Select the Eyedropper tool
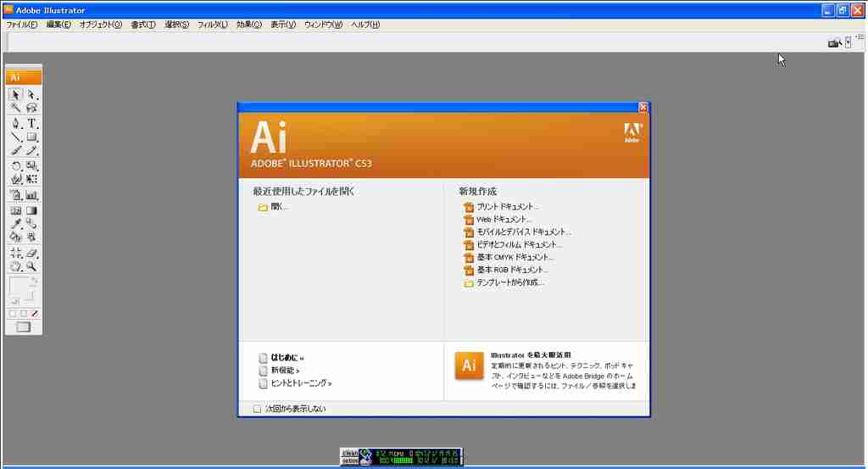The width and height of the screenshot is (868, 469). pos(15,224)
